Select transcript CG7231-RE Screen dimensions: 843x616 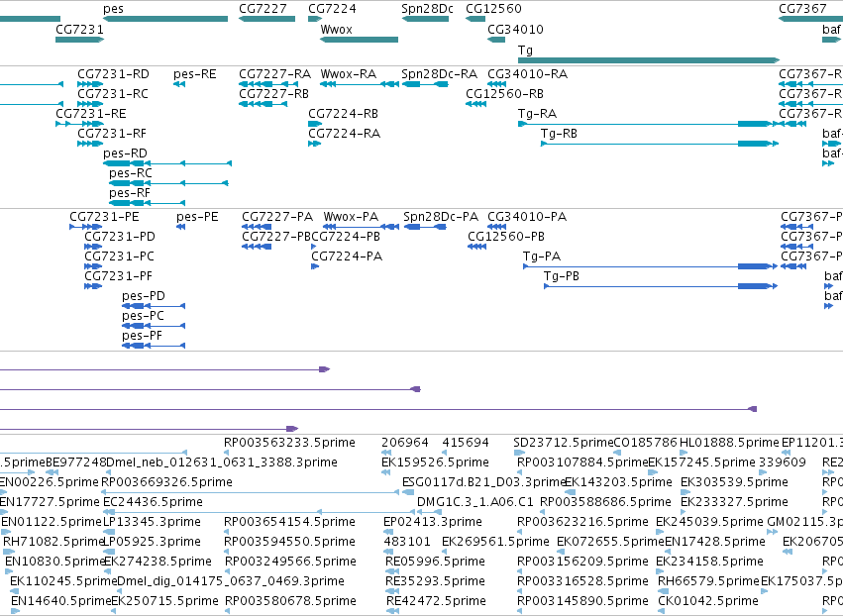click(x=91, y=114)
